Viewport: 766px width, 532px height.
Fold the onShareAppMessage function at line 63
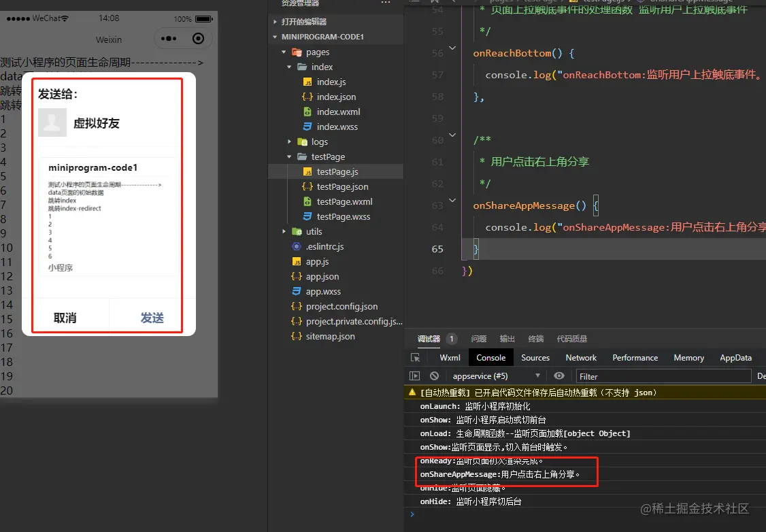point(452,200)
